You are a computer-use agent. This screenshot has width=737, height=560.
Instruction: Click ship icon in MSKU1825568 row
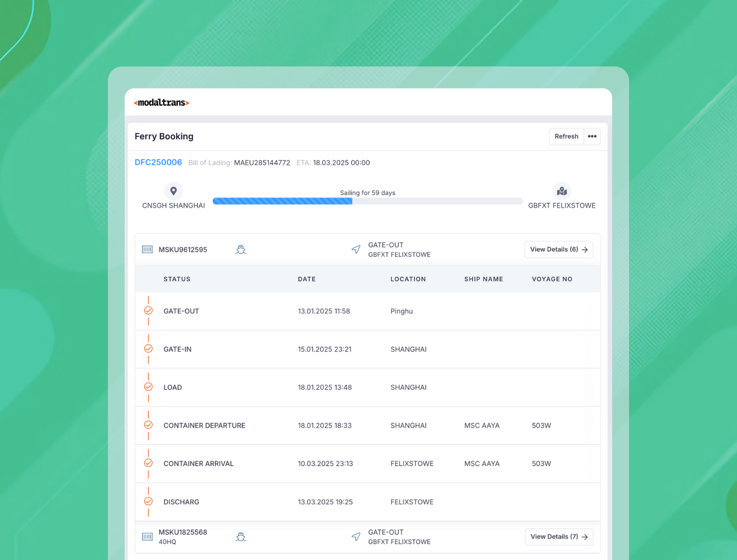(241, 537)
